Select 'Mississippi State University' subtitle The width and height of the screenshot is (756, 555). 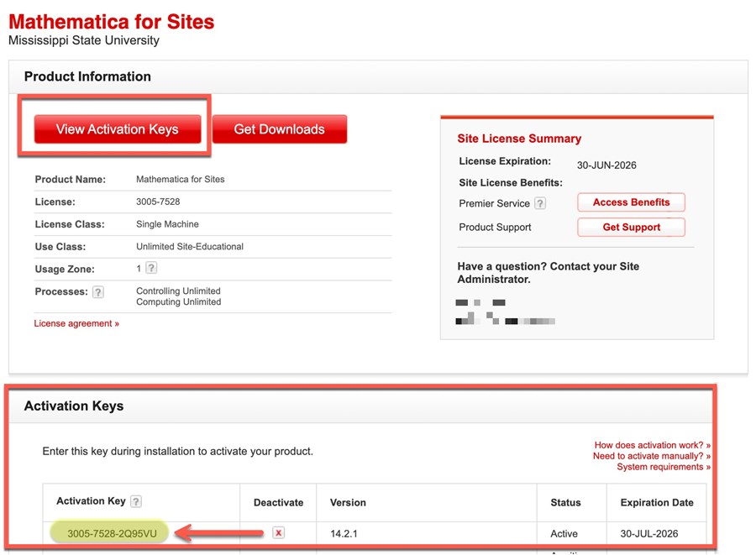point(84,40)
